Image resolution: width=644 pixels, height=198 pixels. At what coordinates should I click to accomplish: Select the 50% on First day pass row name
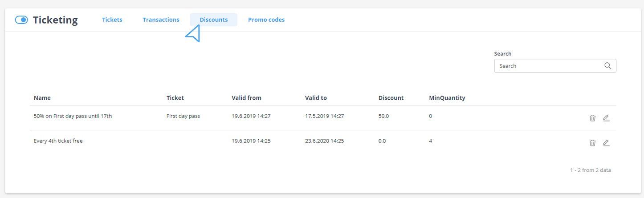(x=73, y=116)
